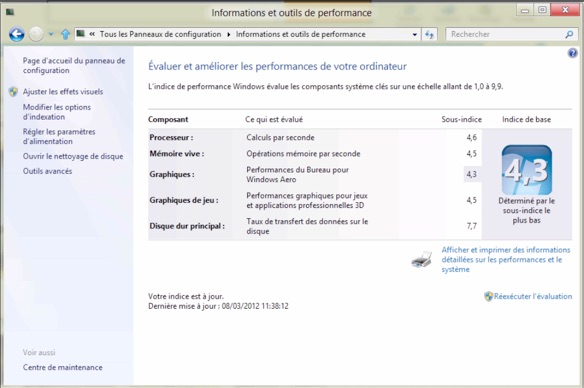The width and height of the screenshot is (584, 388).
Task: Select the 'Graphiques :' row label
Action: click(x=172, y=174)
